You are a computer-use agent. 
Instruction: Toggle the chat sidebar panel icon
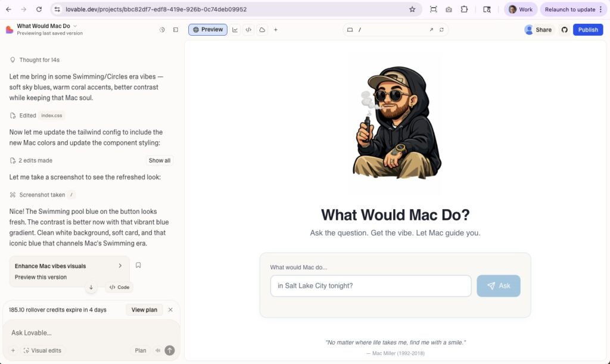(x=176, y=30)
